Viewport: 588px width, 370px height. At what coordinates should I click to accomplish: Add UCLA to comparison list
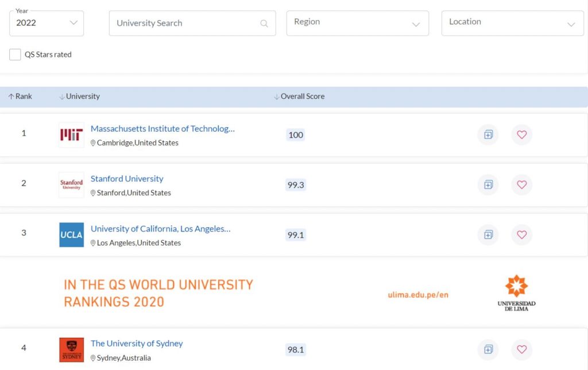(x=488, y=234)
